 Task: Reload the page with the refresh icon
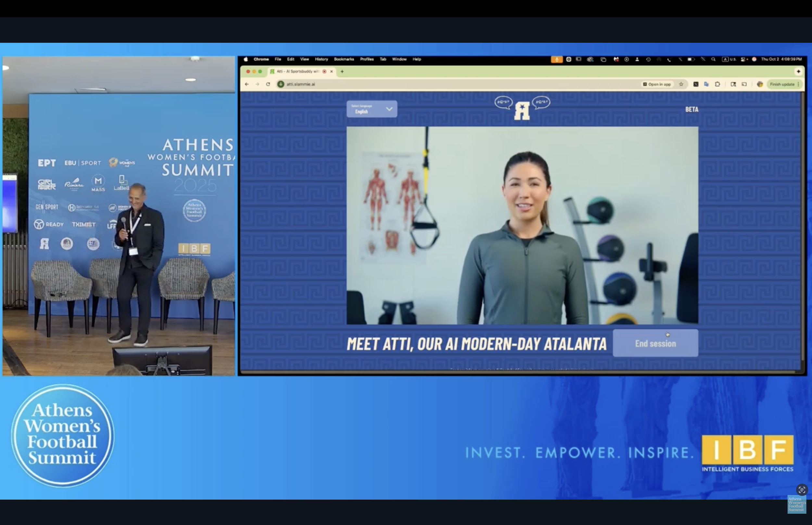pyautogui.click(x=268, y=84)
